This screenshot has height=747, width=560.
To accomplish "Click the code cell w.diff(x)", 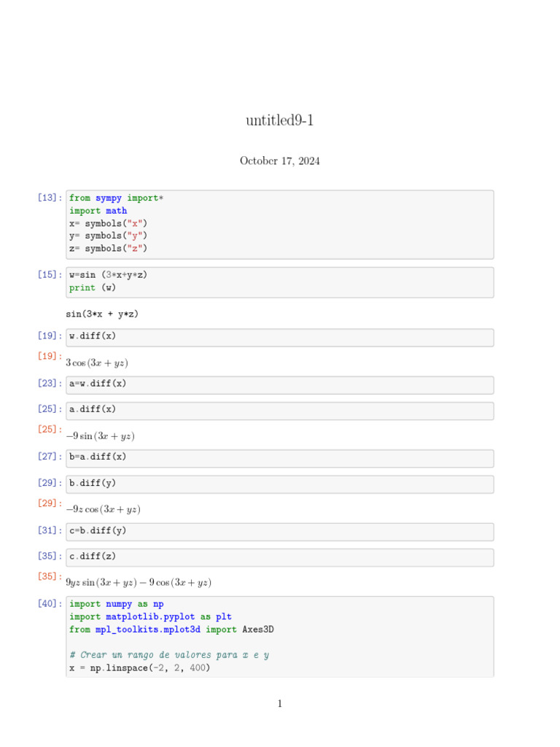I will pyautogui.click(x=279, y=338).
